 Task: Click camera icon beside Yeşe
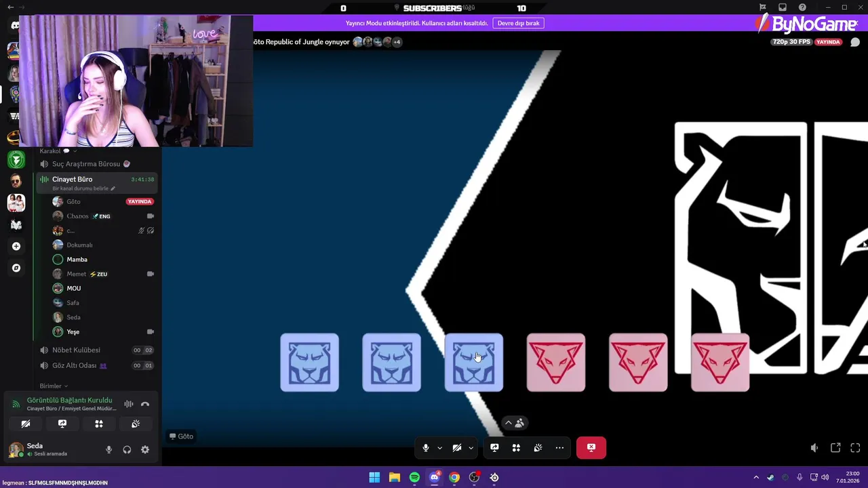coord(151,331)
